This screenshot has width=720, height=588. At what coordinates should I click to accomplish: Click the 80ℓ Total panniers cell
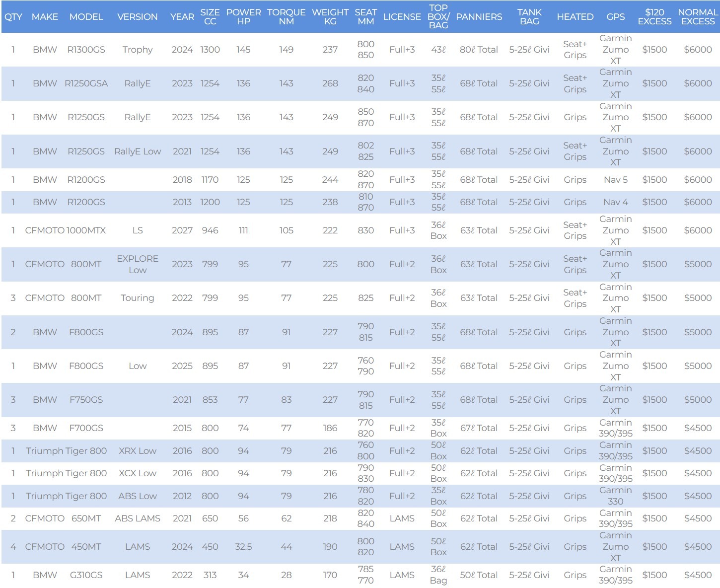(x=479, y=50)
